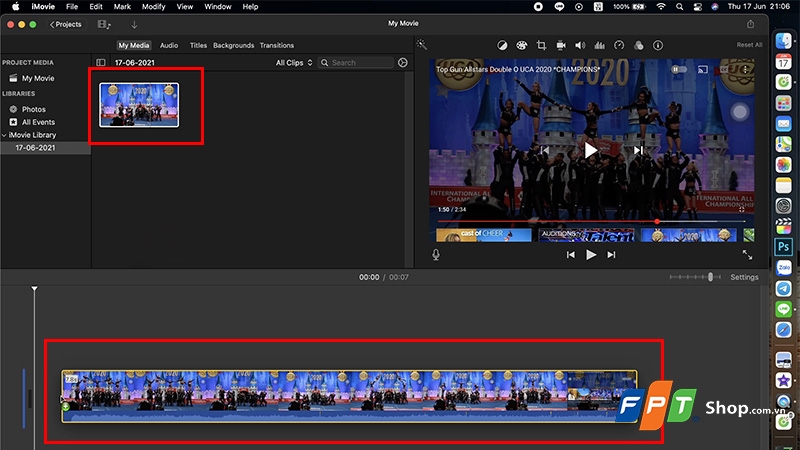Open Final Cut Pro in the Dock
Image resolution: width=800 pixels, height=450 pixels.
pos(783,226)
